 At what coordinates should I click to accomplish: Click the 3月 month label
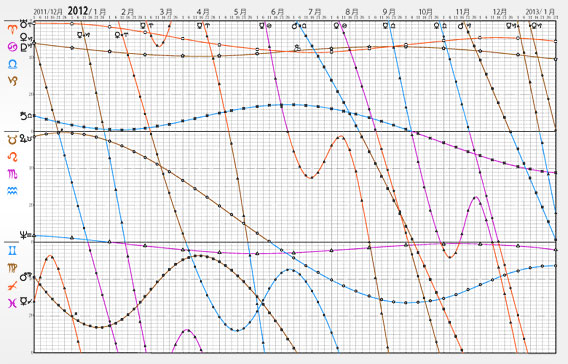166,12
